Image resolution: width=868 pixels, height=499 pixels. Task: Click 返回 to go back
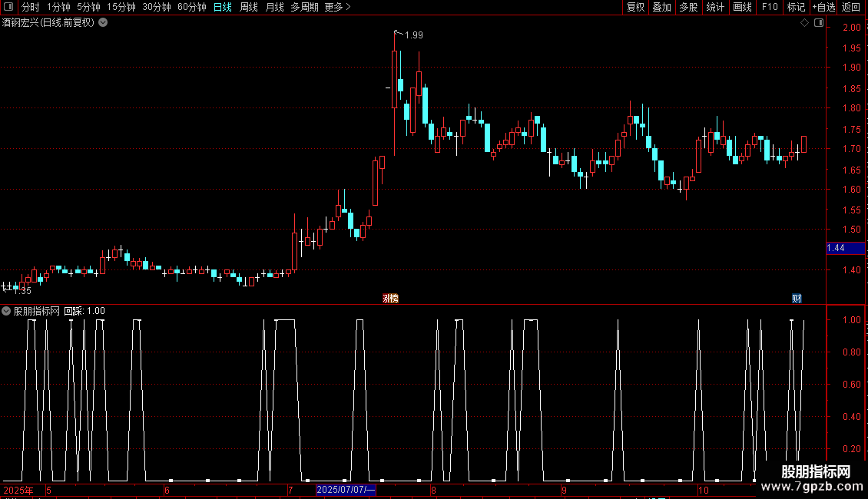click(851, 7)
